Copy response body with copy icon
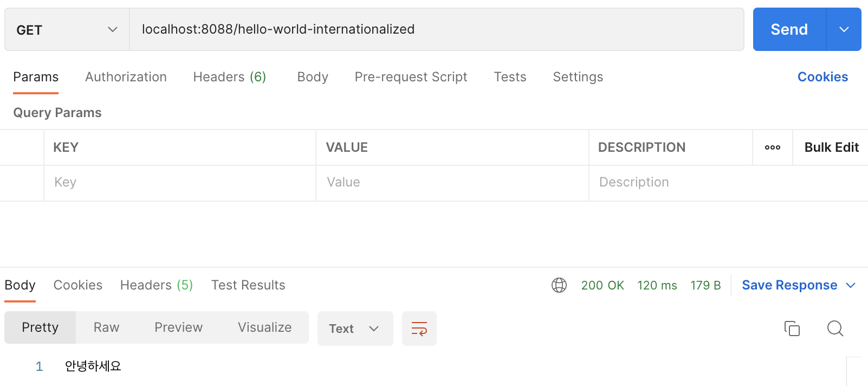Image resolution: width=868 pixels, height=386 pixels. point(792,329)
